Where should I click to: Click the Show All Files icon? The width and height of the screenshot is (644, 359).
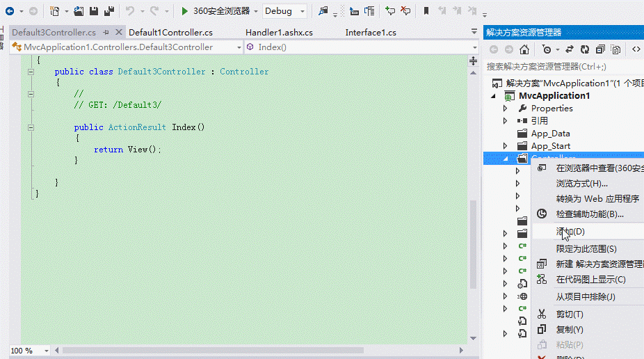(x=615, y=49)
